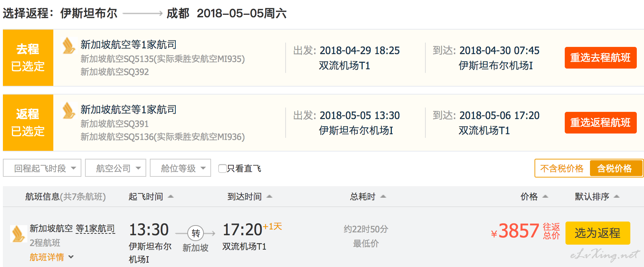
Task: Sort by departure time arrow
Action: coord(171,197)
